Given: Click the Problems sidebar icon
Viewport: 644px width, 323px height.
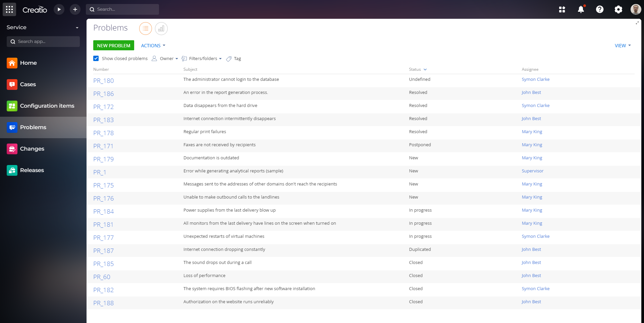Looking at the screenshot, I should click(12, 127).
